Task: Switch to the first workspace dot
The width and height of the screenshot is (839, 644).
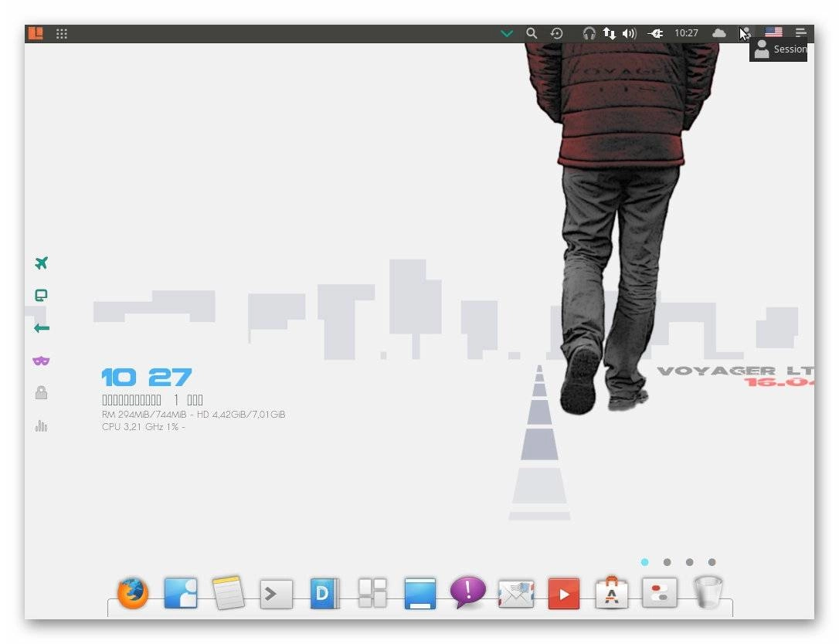Action: click(x=644, y=562)
